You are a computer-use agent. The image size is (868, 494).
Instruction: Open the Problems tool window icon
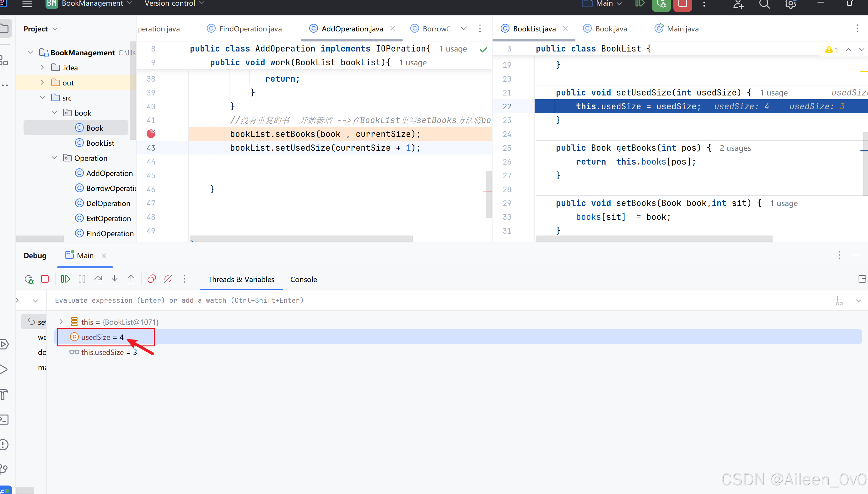4,444
